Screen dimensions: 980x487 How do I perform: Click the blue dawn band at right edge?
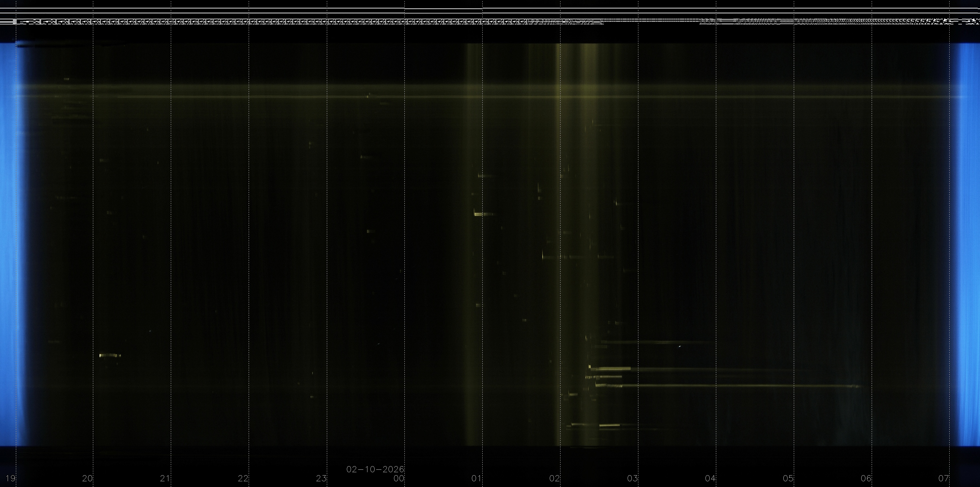[x=968, y=243]
